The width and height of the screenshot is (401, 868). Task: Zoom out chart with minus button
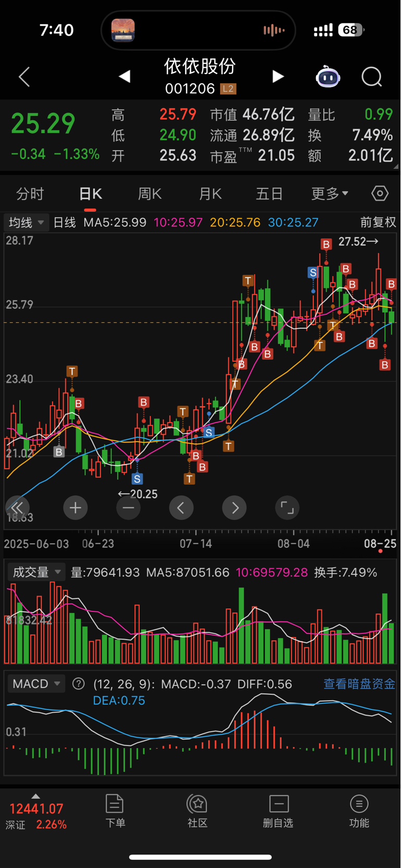pos(128,508)
